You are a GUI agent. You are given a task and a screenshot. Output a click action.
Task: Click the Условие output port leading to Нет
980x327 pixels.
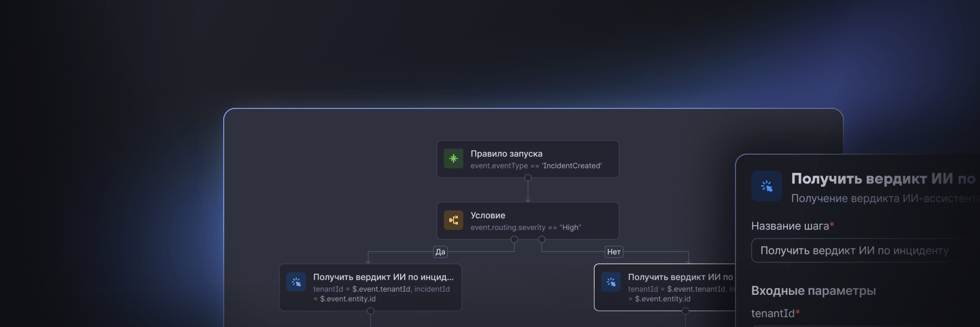[542, 239]
